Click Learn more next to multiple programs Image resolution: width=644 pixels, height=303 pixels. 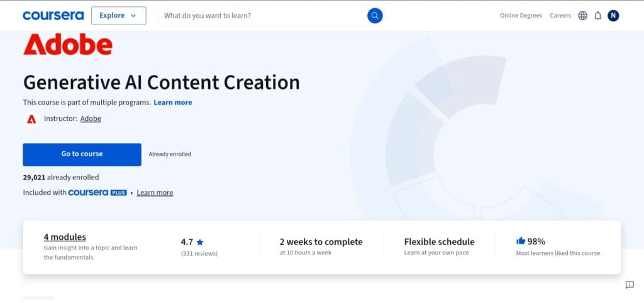[x=172, y=103]
